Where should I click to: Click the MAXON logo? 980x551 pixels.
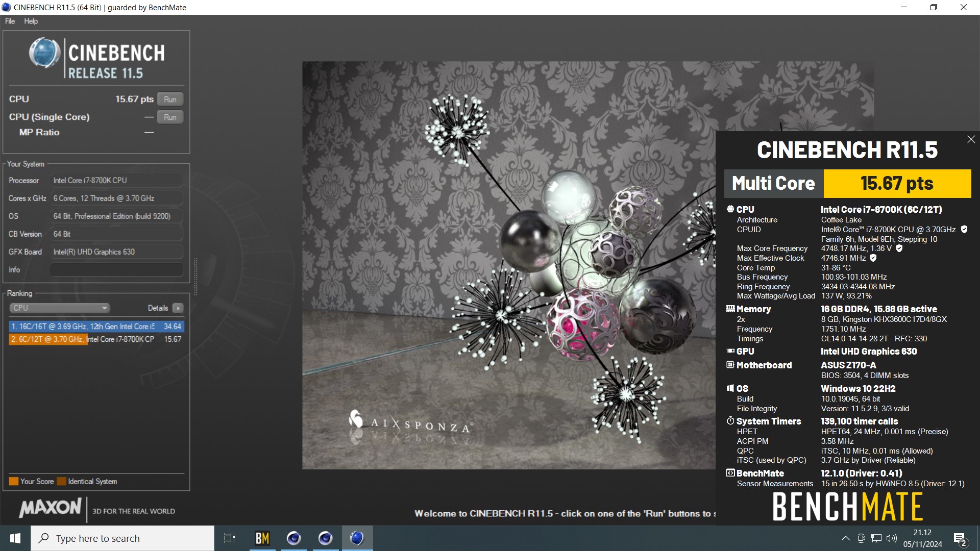[x=50, y=508]
